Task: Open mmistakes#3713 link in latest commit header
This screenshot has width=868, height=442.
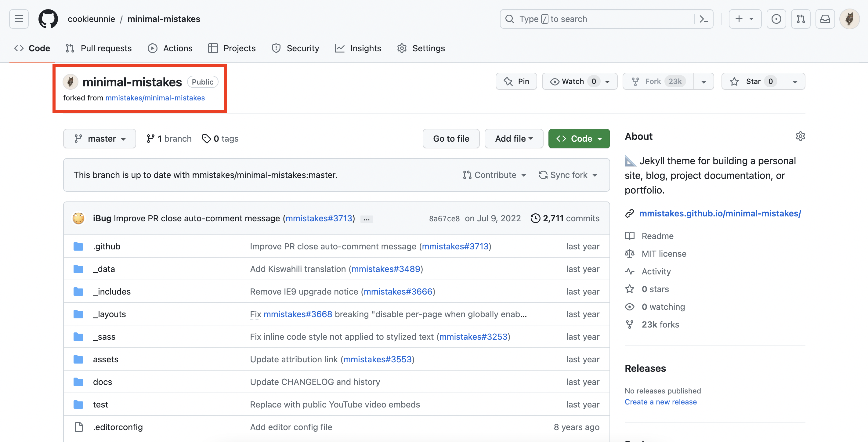Action: pos(319,218)
